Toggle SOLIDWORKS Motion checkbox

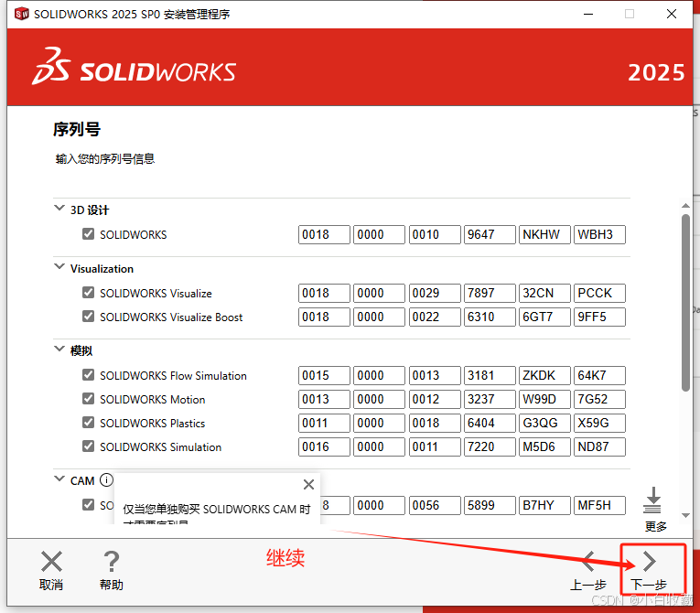89,398
